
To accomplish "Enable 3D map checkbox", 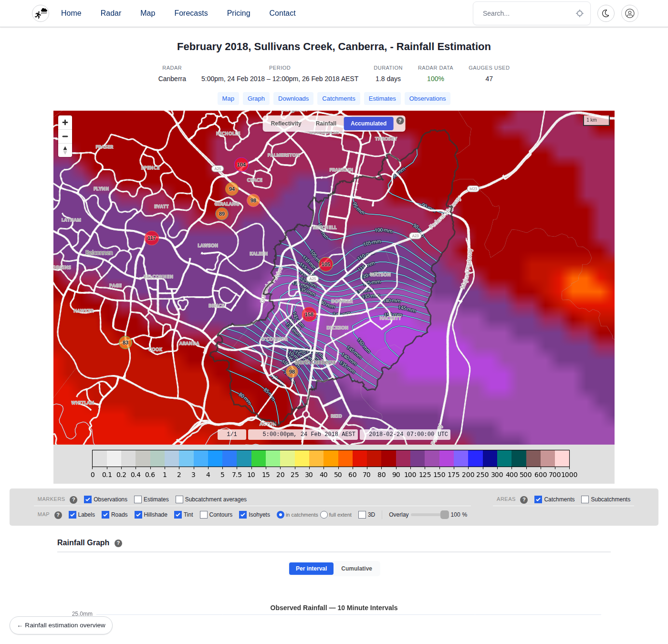I will pos(362,515).
